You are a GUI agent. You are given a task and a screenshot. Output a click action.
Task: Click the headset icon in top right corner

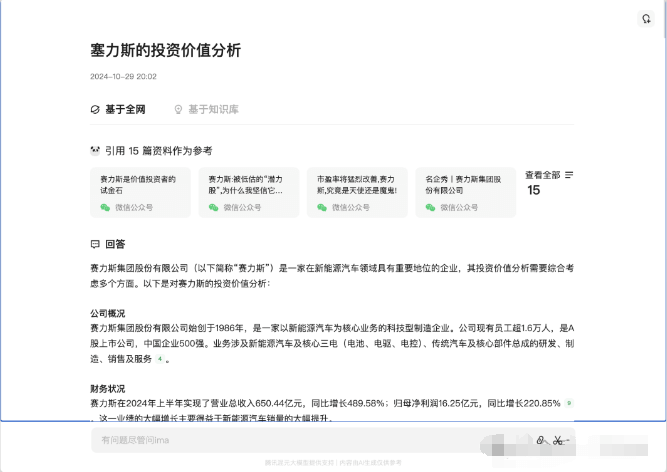click(646, 19)
